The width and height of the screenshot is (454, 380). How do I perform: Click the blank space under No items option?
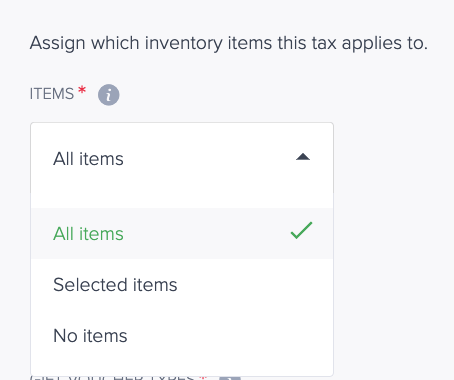click(182, 368)
